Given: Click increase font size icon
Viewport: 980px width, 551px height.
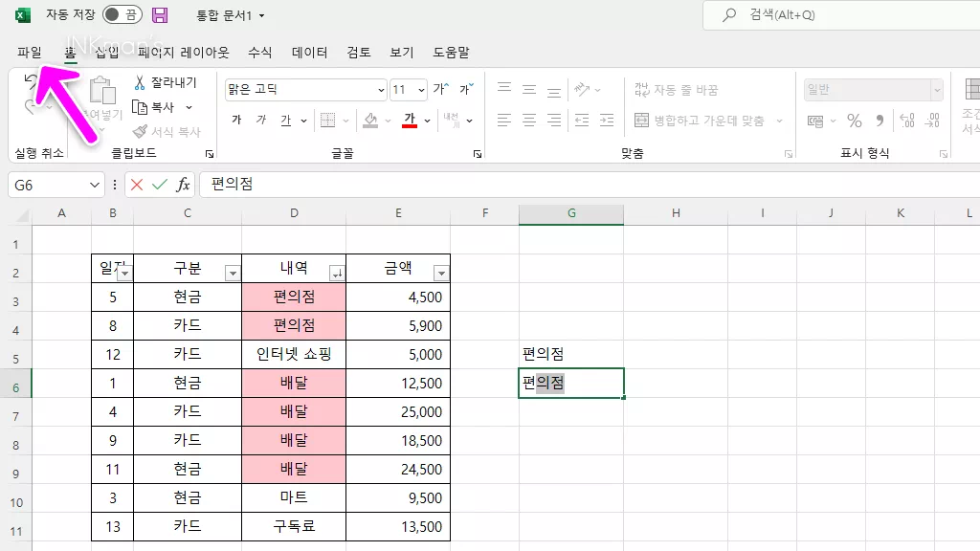Looking at the screenshot, I should pos(440,89).
